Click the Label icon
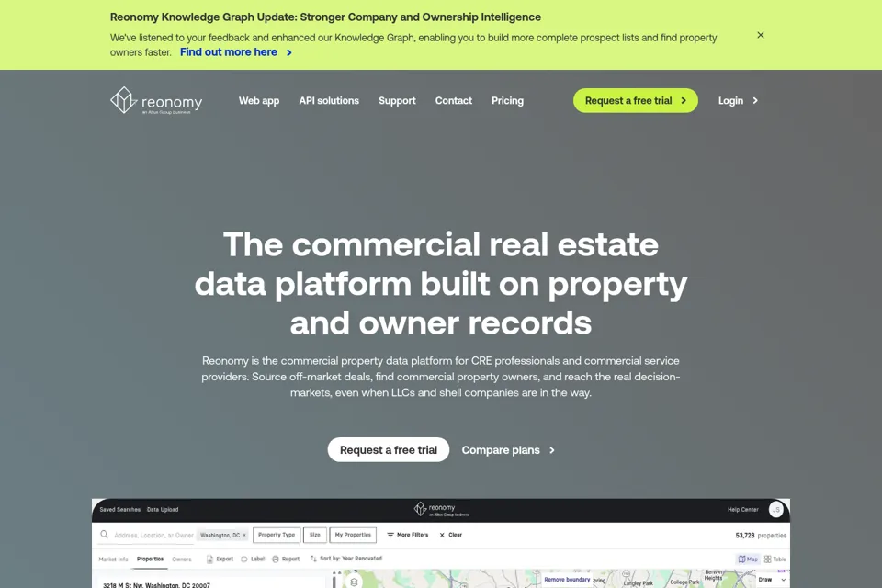Image resolution: width=882 pixels, height=588 pixels. click(x=244, y=560)
